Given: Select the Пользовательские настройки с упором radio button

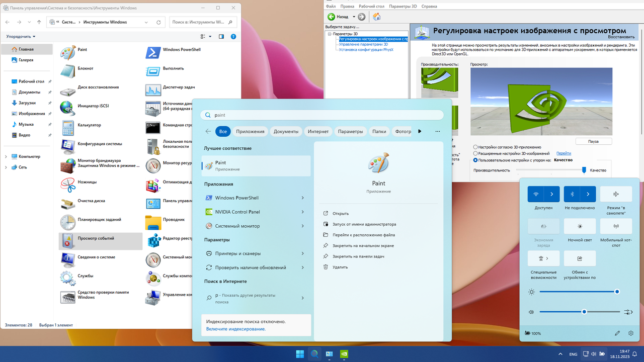Looking at the screenshot, I should (x=475, y=160).
